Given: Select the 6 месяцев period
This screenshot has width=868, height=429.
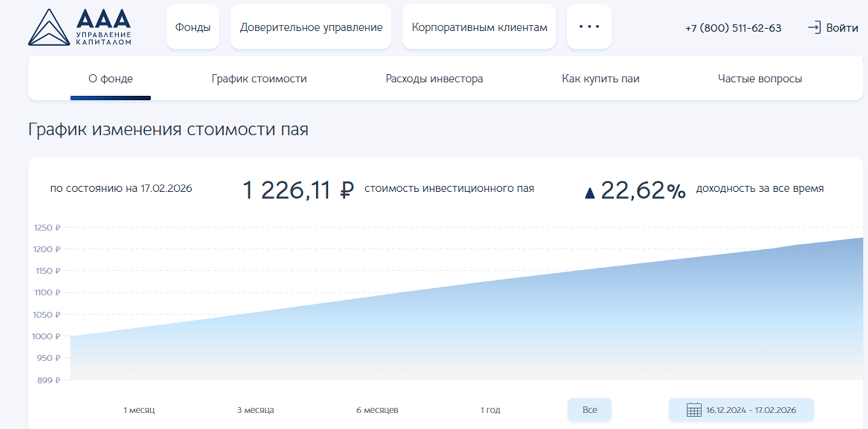Looking at the screenshot, I should tap(377, 410).
